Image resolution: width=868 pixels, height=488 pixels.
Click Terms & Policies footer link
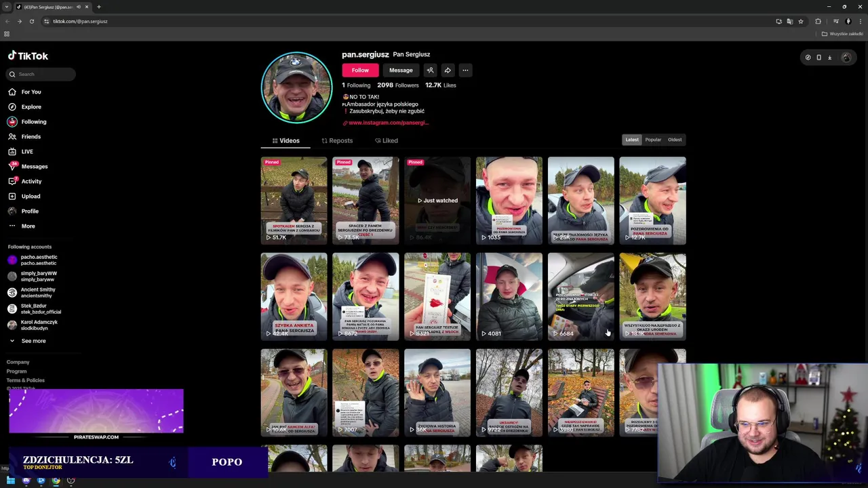(25, 380)
